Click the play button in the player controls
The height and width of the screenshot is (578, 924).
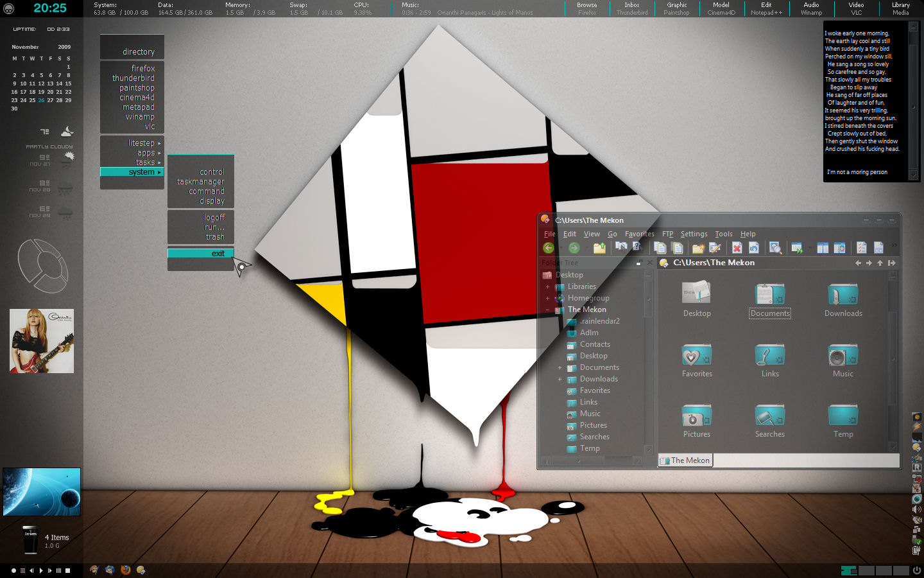[x=41, y=570]
